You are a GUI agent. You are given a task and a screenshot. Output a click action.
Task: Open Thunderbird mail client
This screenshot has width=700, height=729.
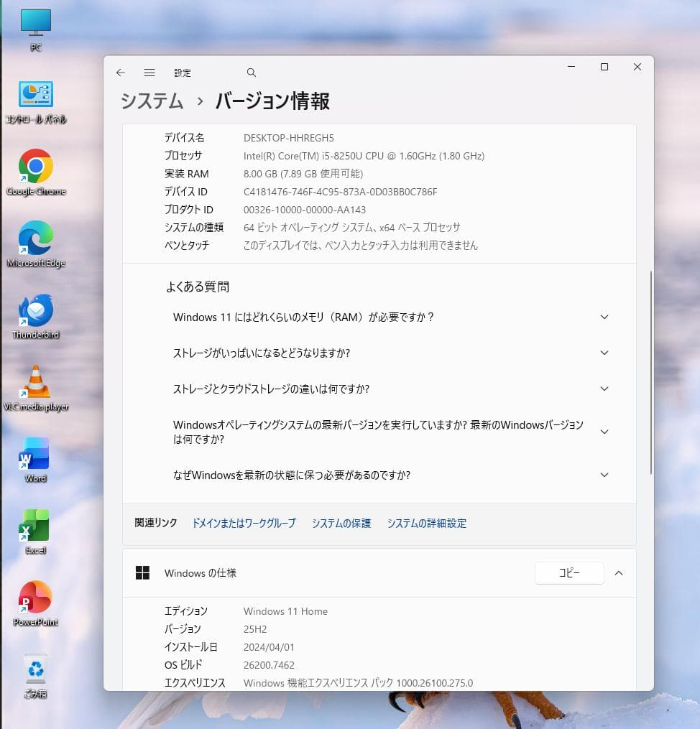coord(34,309)
